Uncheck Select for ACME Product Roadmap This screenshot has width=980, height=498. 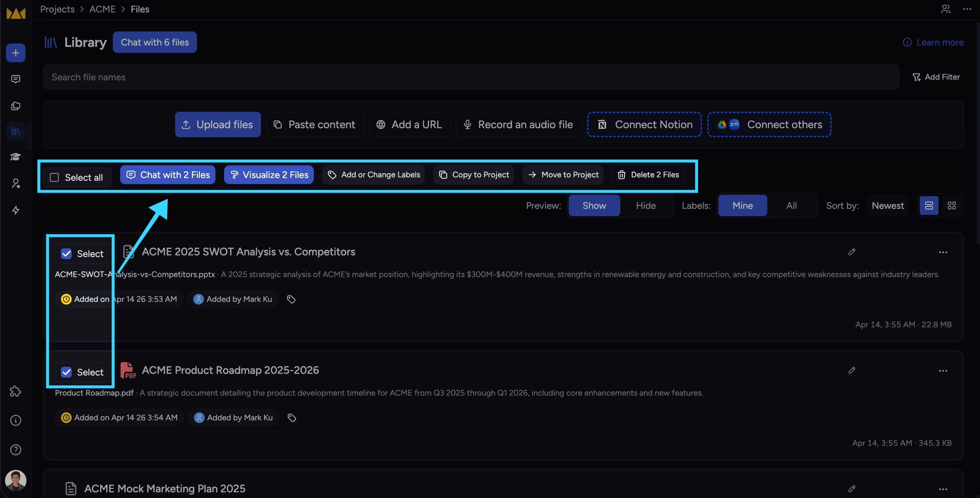coord(66,372)
